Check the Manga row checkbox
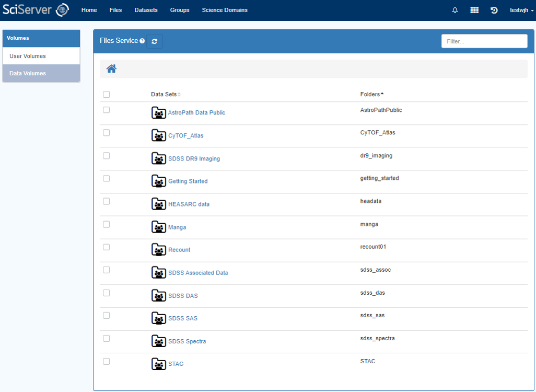The width and height of the screenshot is (536, 392). tap(106, 224)
